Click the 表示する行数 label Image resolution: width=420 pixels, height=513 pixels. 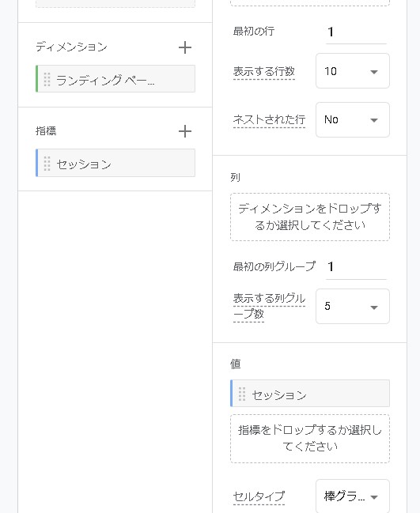click(x=264, y=72)
